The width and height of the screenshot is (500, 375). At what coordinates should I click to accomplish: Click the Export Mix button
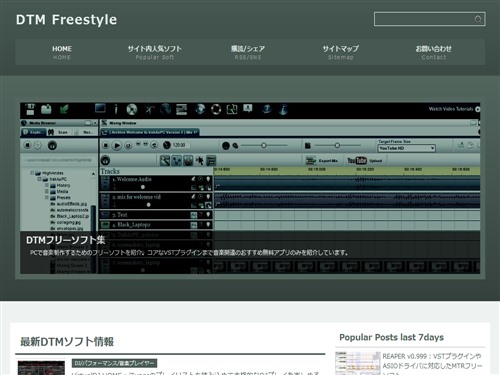(x=322, y=161)
